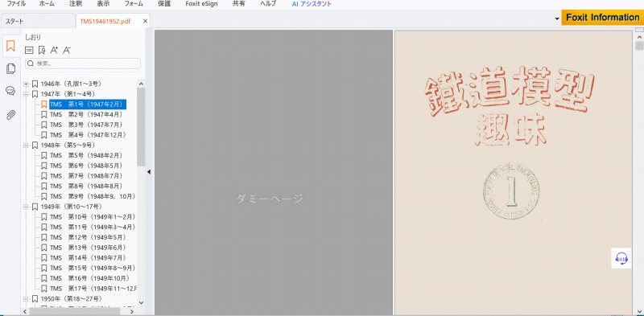Click the expand all bookmarks list icon
Screen dimensions: 644x316
click(x=29, y=50)
